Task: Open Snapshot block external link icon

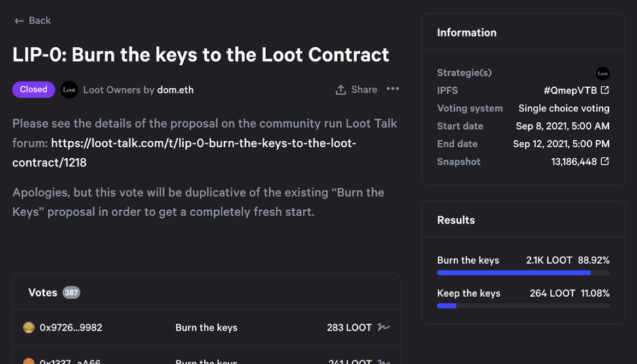Action: click(605, 162)
